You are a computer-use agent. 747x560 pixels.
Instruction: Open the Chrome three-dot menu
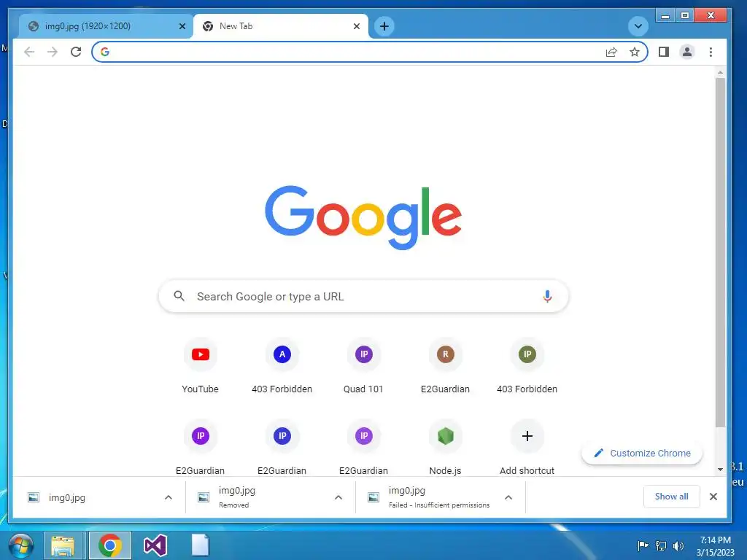coord(711,52)
